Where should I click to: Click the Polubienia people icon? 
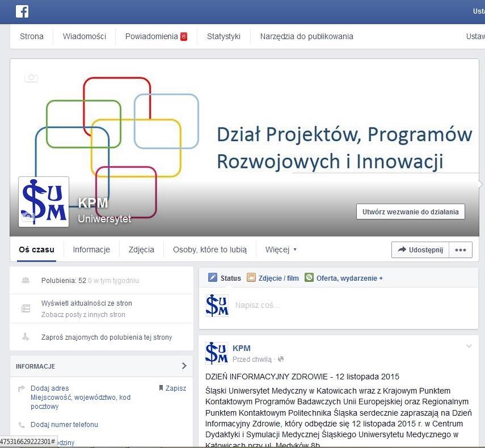pos(26,280)
